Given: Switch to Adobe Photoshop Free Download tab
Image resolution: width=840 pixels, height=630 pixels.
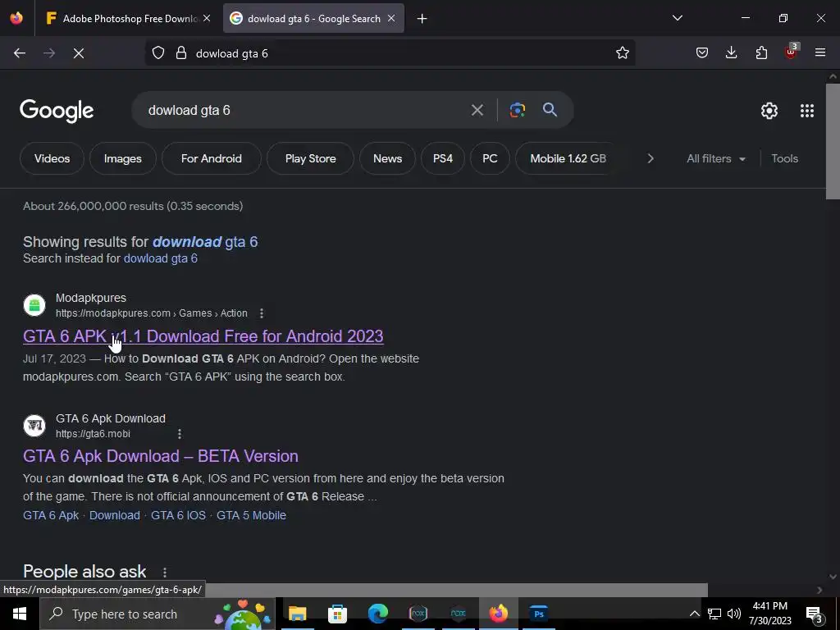Looking at the screenshot, I should (x=129, y=19).
